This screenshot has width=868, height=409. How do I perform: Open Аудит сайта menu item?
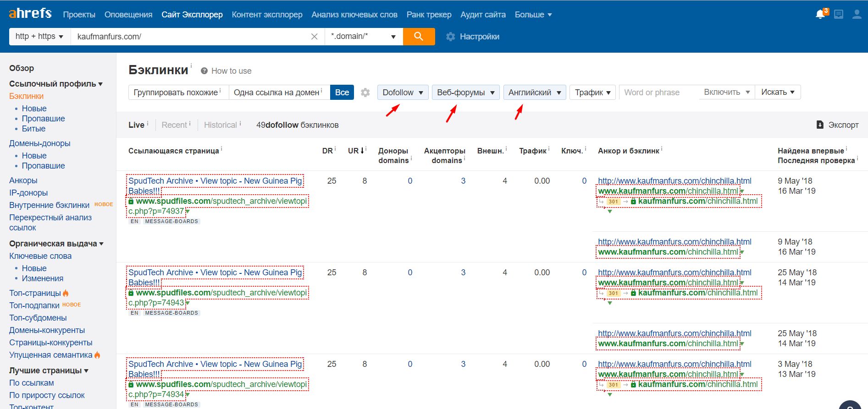[x=483, y=15]
